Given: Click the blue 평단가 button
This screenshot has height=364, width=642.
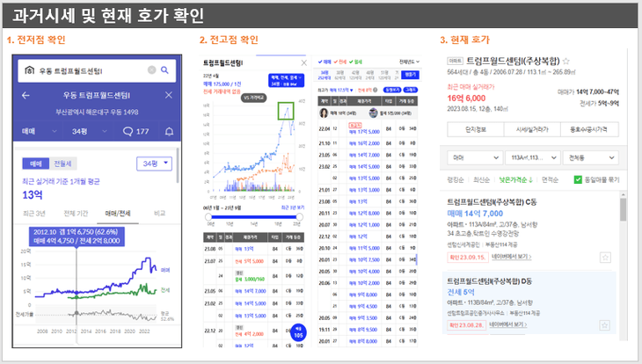Looking at the screenshot, I should [410, 75].
